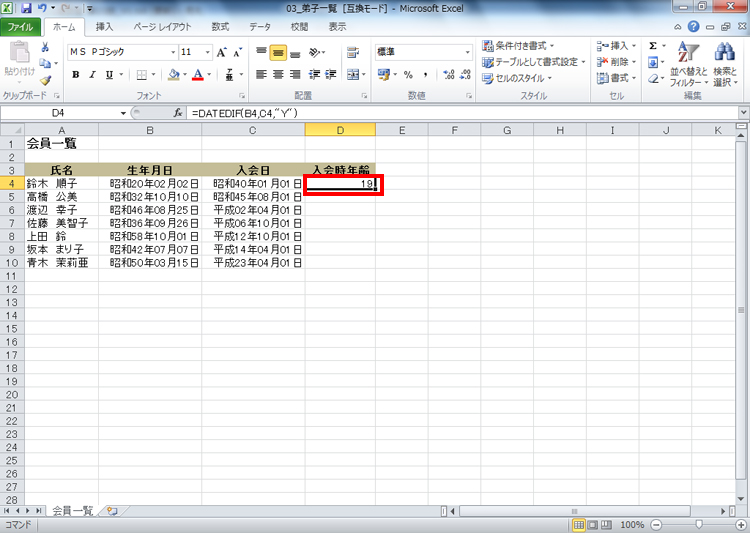Switch to Page Layout view button
The width and height of the screenshot is (750, 533).
[x=593, y=525]
